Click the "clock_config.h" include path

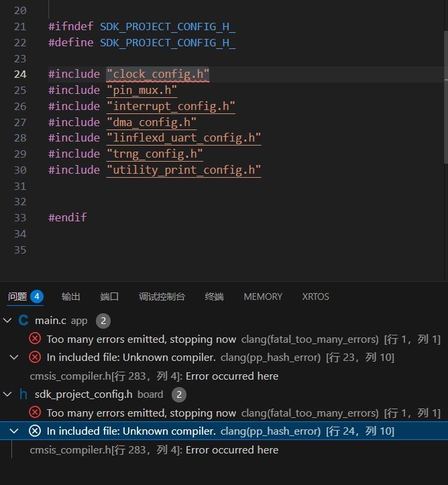[x=158, y=74]
